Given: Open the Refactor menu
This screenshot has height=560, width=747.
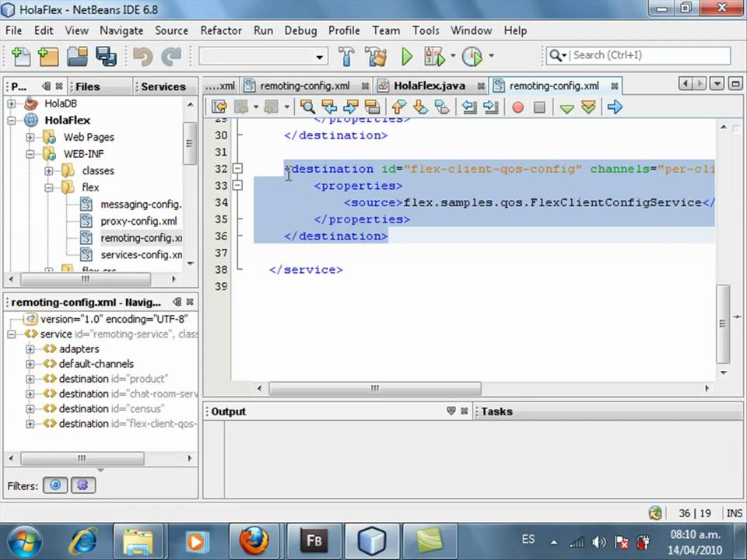Looking at the screenshot, I should click(x=221, y=30).
